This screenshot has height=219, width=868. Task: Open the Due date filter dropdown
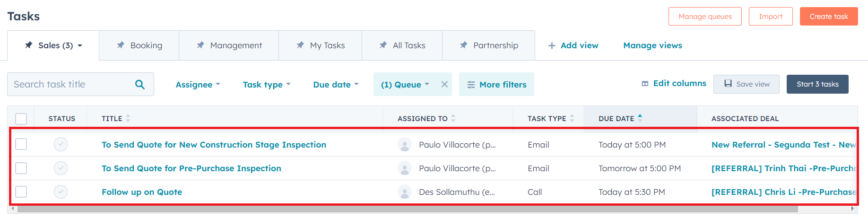pos(336,84)
